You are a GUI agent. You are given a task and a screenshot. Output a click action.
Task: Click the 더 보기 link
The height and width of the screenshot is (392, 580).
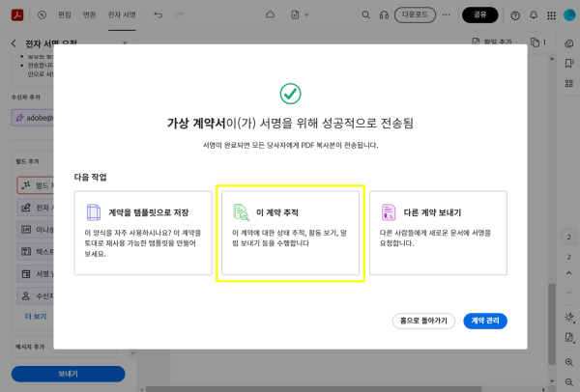coord(36,317)
